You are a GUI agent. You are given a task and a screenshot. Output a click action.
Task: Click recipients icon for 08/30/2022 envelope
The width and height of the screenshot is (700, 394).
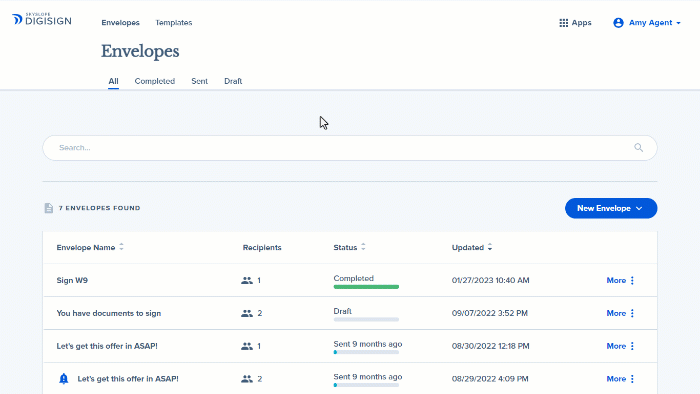pos(247,346)
